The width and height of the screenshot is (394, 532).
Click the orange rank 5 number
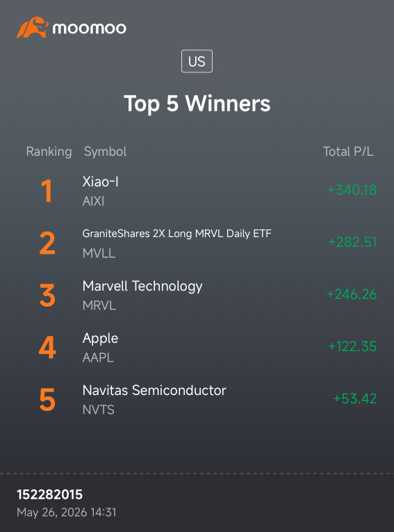point(47,400)
